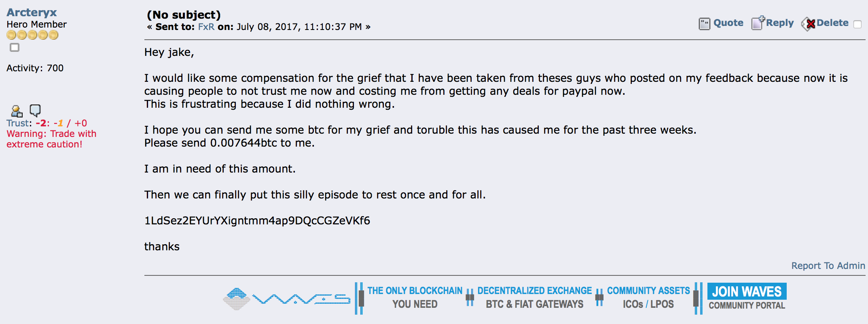Open the user profile icon under Activity

point(17,111)
